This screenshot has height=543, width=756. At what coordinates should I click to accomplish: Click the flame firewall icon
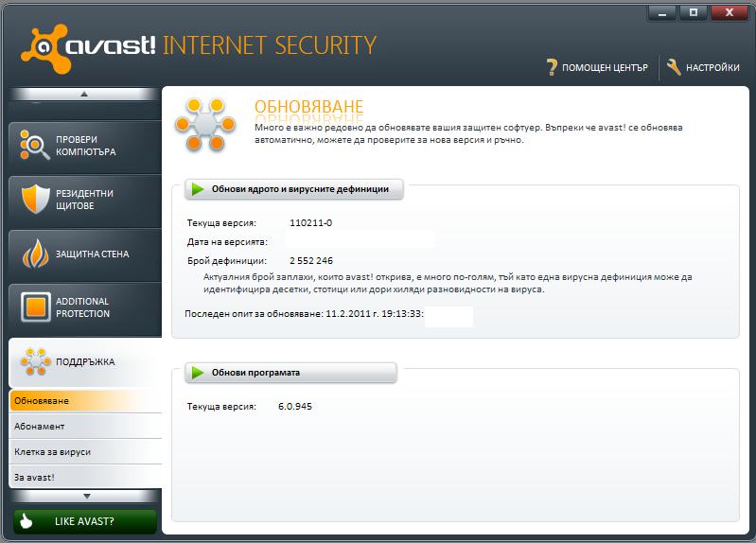tap(35, 254)
